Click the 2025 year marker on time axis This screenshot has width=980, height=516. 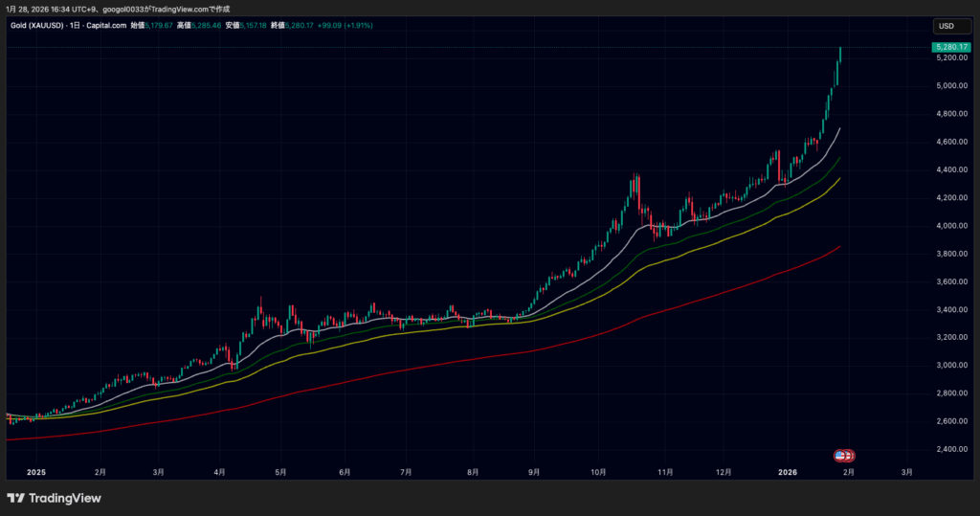click(x=36, y=472)
